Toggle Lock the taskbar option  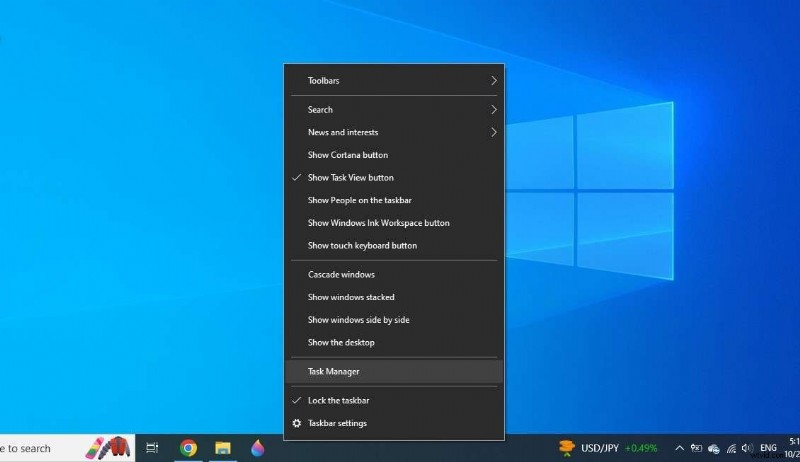click(338, 400)
